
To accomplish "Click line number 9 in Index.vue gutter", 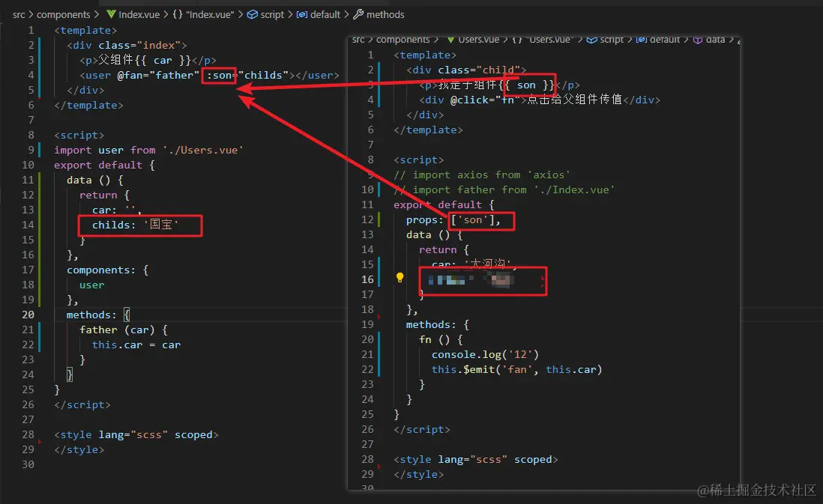I will (x=31, y=150).
